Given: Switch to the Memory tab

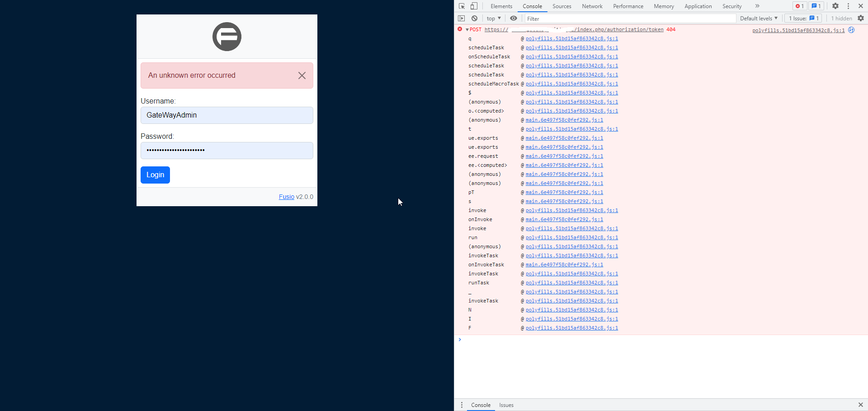Looking at the screenshot, I should tap(664, 6).
